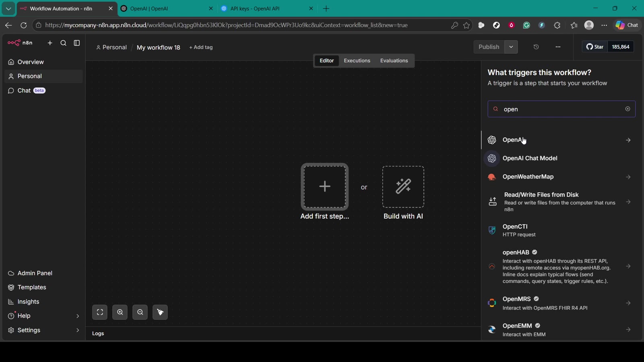
Task: Open browser settings and more menu
Action: (604, 25)
